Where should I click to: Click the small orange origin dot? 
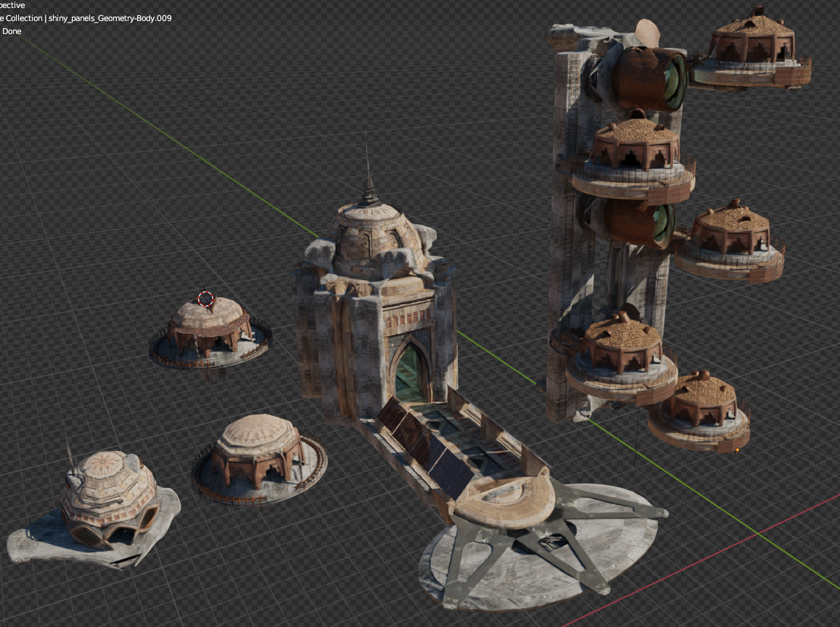click(x=737, y=450)
